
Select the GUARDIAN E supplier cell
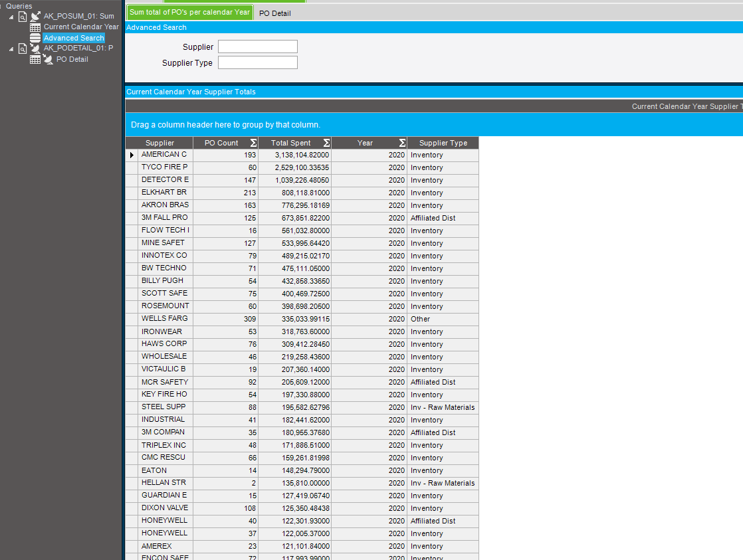[x=165, y=496]
